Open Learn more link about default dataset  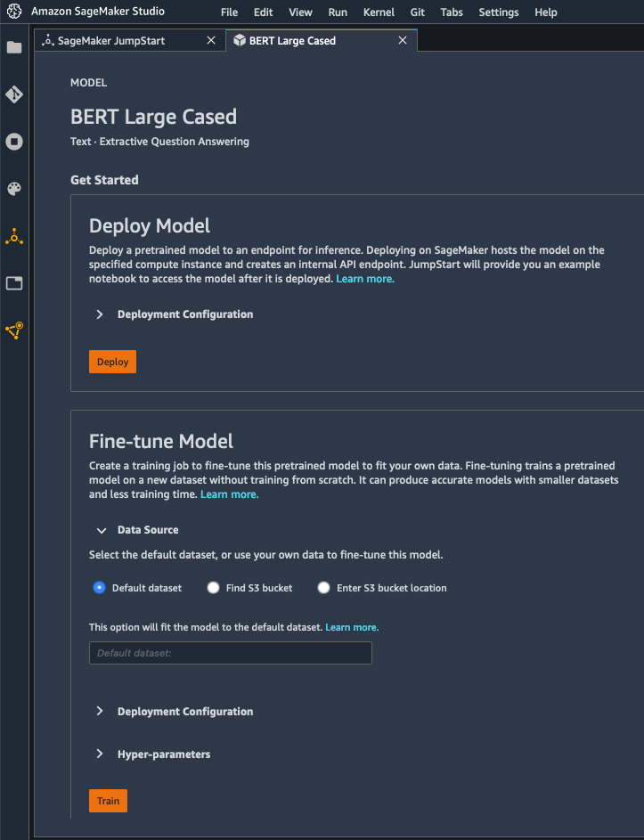coord(352,627)
